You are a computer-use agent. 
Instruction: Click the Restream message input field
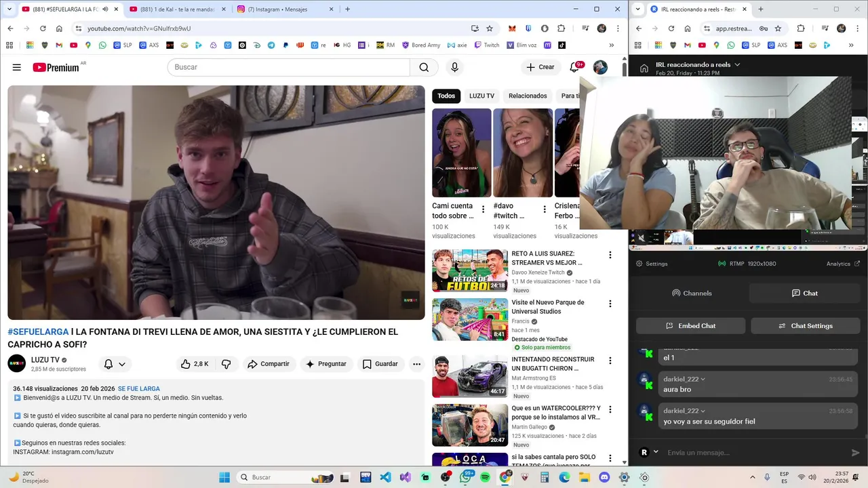click(x=754, y=452)
